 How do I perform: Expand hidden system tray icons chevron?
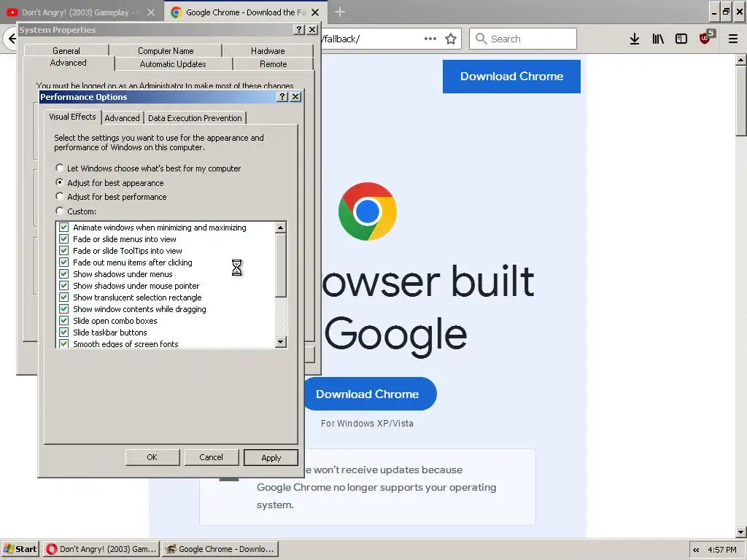click(x=696, y=550)
